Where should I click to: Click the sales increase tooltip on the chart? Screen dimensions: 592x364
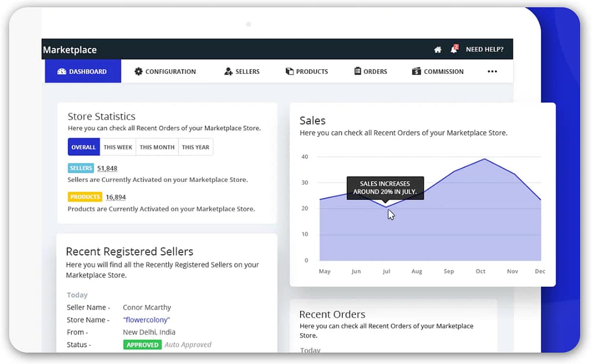coord(385,187)
